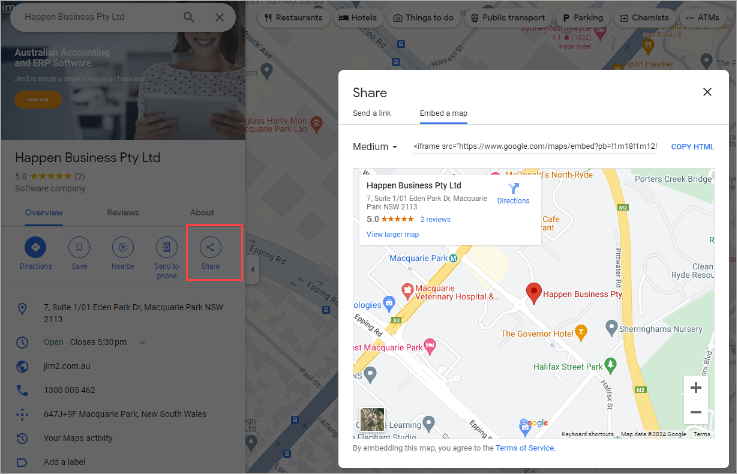Select the Things to do chip
Screen dimensions: 737x474
423,18
